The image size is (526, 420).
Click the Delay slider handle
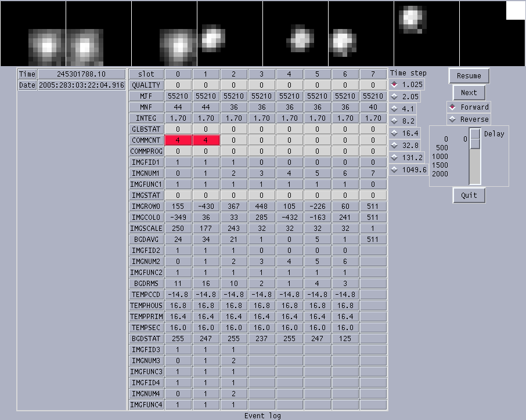[x=475, y=139]
